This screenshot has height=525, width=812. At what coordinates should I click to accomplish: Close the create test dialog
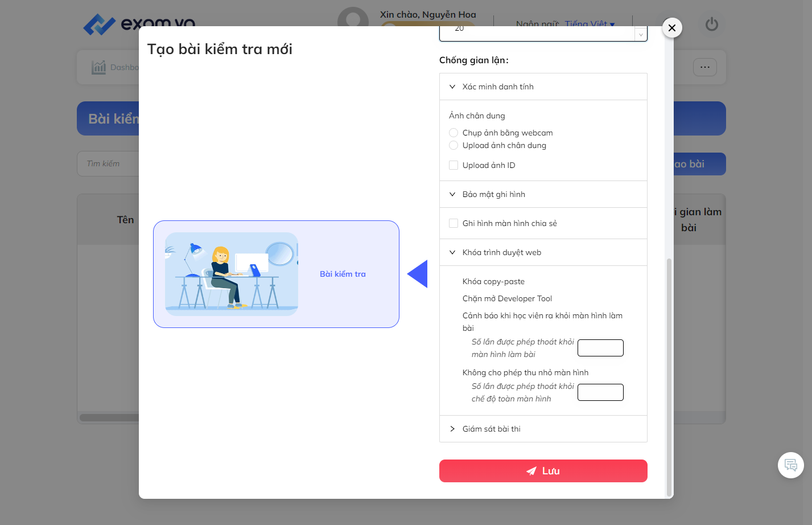(672, 27)
